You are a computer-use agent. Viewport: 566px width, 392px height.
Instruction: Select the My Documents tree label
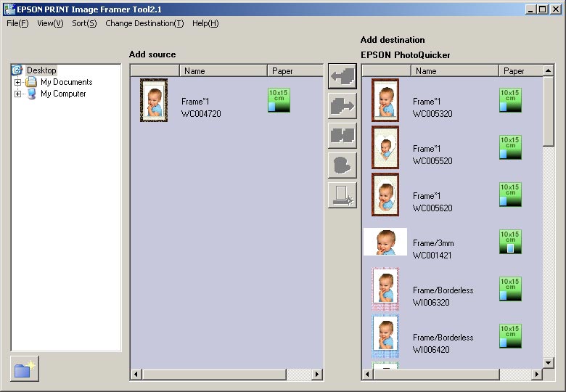click(67, 82)
